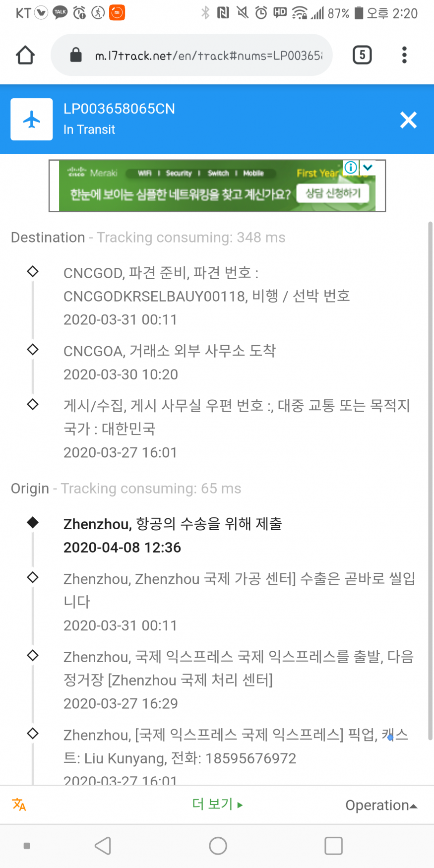The height and width of the screenshot is (868, 434).
Task: Tap the browser home icon
Action: (x=25, y=55)
